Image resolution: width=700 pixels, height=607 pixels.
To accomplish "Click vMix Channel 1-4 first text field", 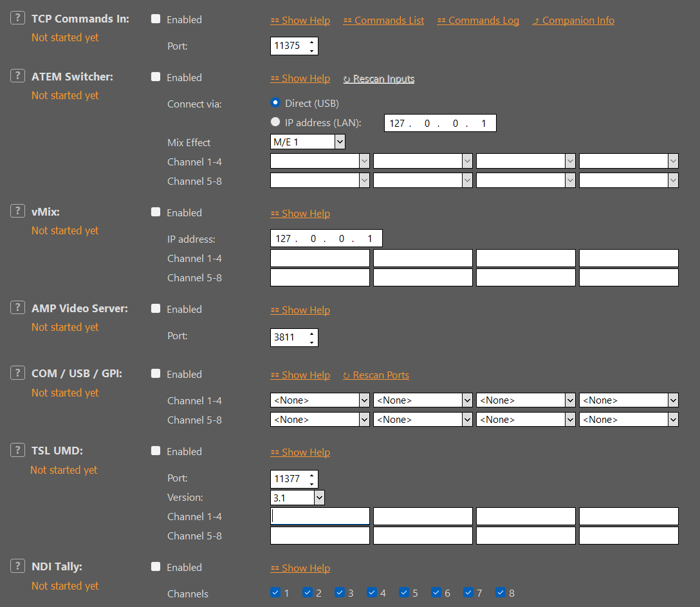I will pyautogui.click(x=320, y=258).
